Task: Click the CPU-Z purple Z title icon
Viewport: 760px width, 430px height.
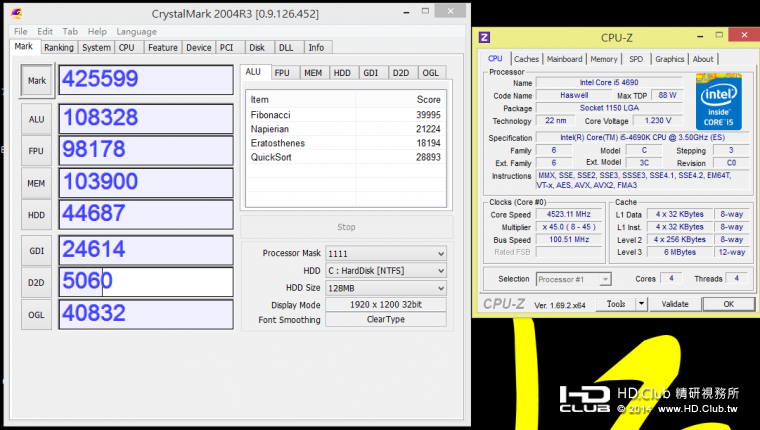Action: pos(484,37)
